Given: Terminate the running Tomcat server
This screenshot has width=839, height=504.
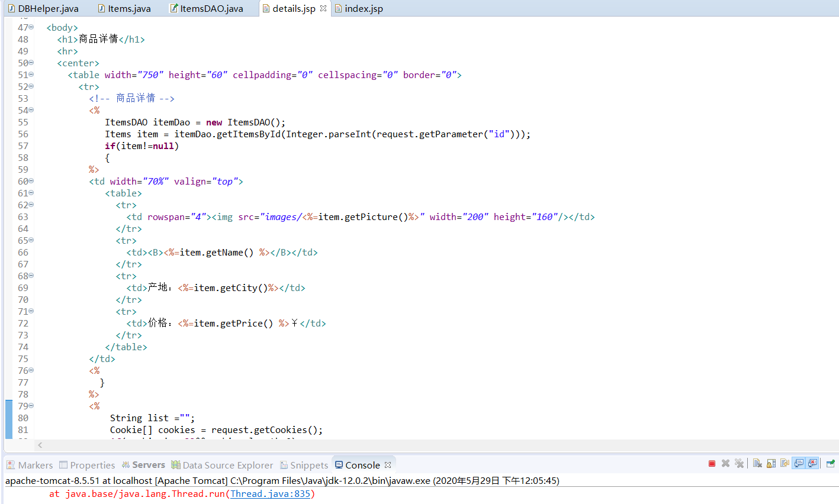Looking at the screenshot, I should click(712, 464).
